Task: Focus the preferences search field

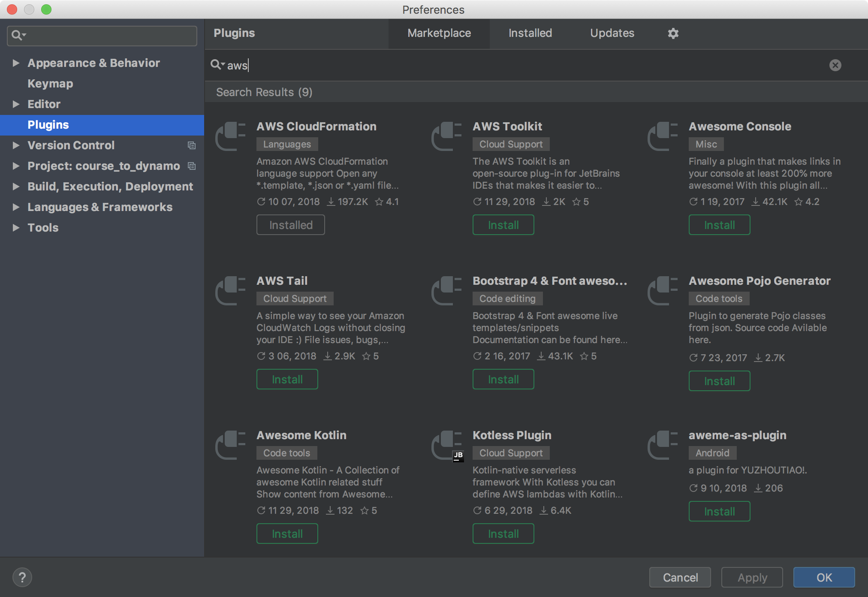Action: (x=102, y=36)
